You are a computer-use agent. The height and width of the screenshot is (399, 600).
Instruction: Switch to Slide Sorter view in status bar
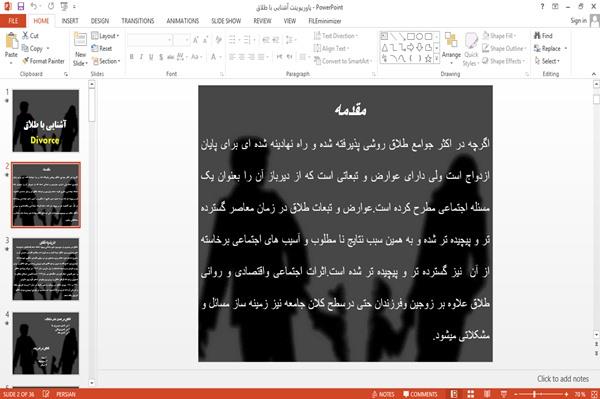[471, 394]
